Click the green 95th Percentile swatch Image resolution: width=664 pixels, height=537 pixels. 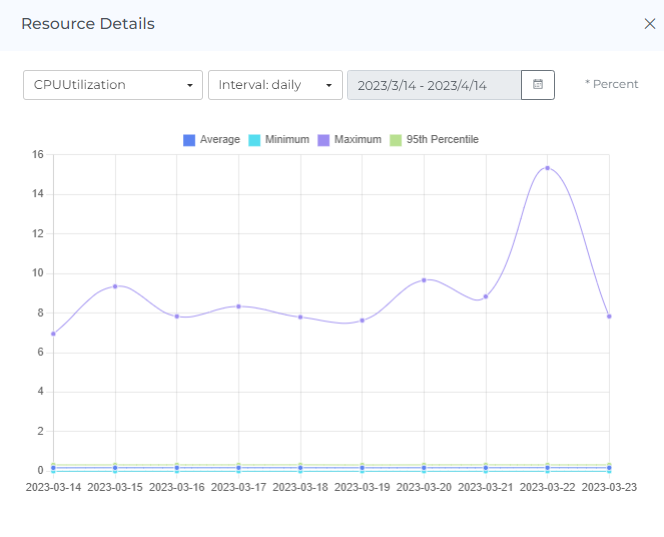(395, 140)
